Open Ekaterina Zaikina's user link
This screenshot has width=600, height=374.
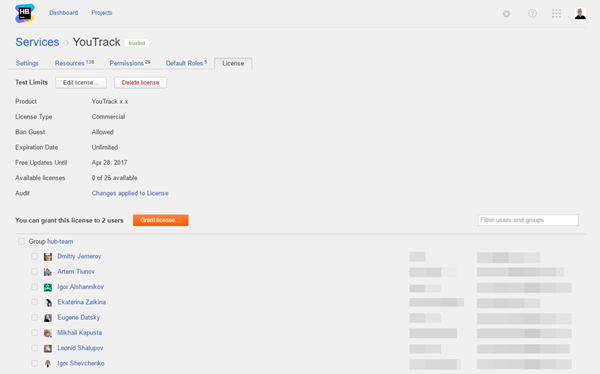(82, 302)
